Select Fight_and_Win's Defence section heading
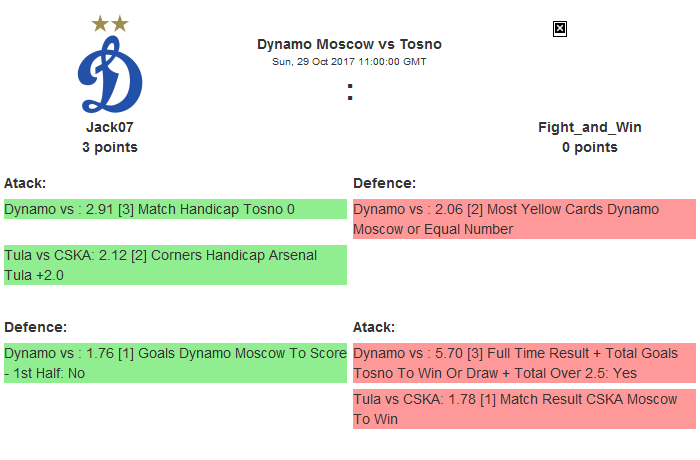The width and height of the screenshot is (700, 460). (x=384, y=183)
